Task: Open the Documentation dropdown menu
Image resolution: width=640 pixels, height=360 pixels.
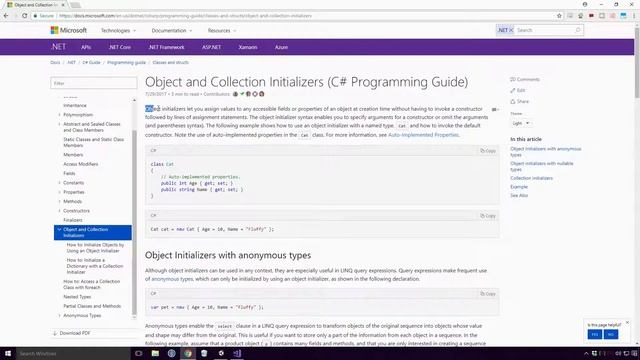Action: click(x=171, y=31)
